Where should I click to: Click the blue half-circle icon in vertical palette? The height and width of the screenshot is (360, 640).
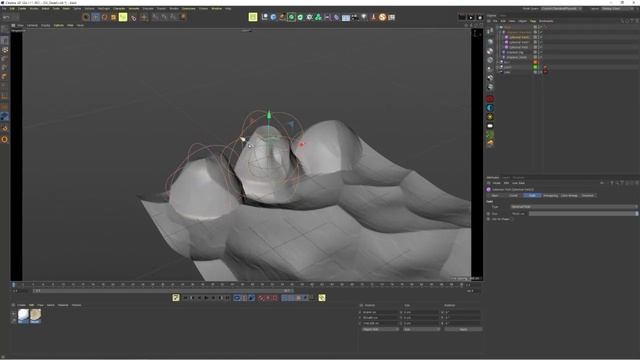click(x=490, y=108)
